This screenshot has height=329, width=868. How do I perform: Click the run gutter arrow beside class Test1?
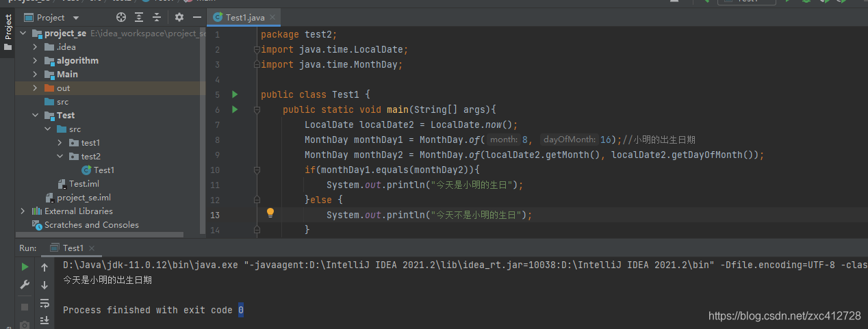(x=235, y=94)
